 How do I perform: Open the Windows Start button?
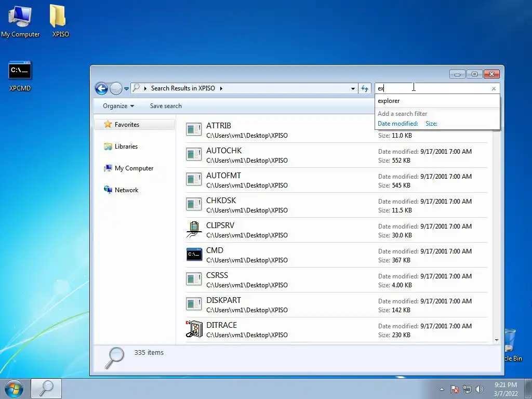coord(14,389)
